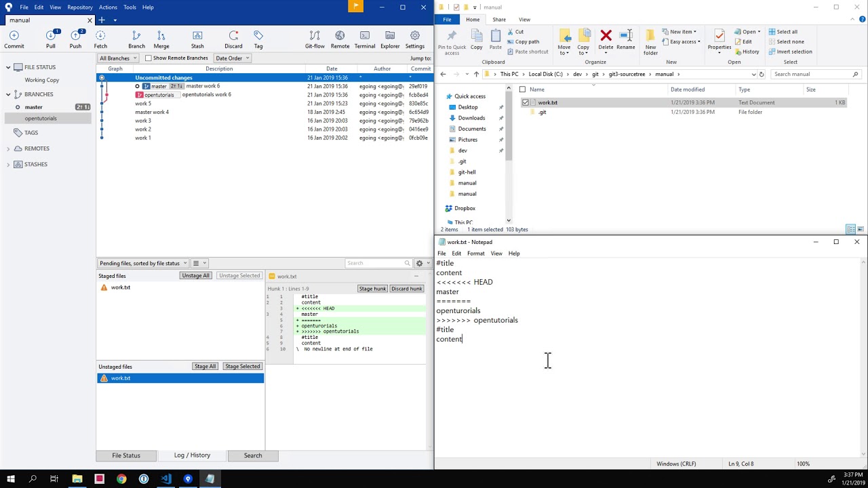This screenshot has width=868, height=488.
Task: Open the Format menu in Notepad
Action: pyautogui.click(x=475, y=253)
